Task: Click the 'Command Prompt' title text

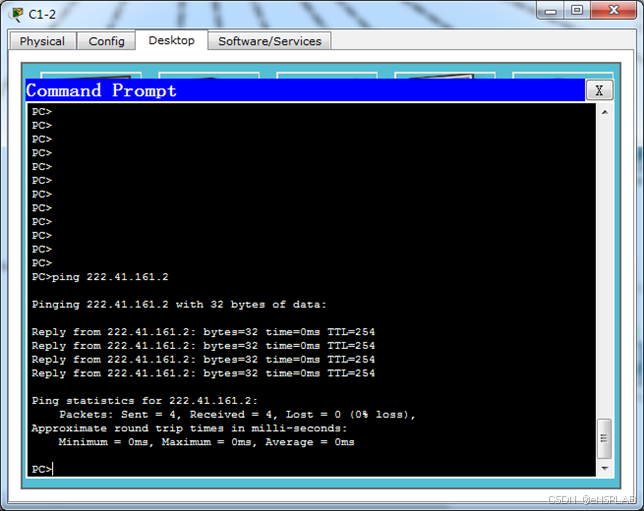Action: (101, 90)
